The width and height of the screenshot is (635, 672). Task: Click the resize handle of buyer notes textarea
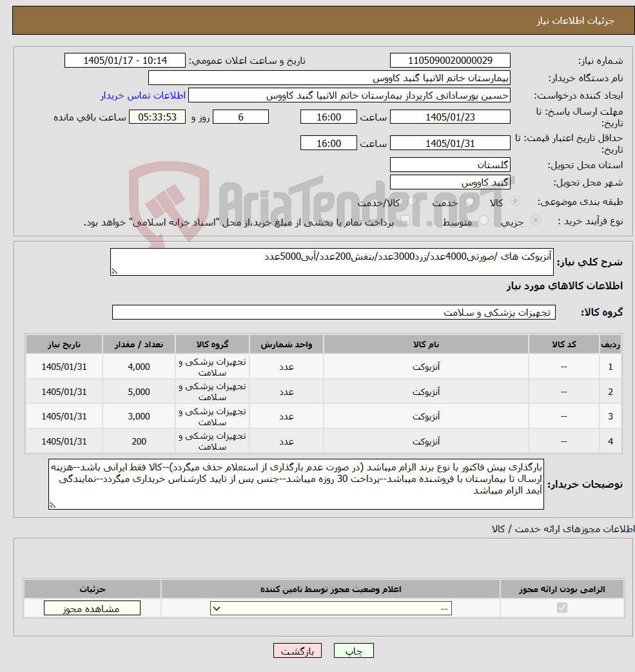52,505
